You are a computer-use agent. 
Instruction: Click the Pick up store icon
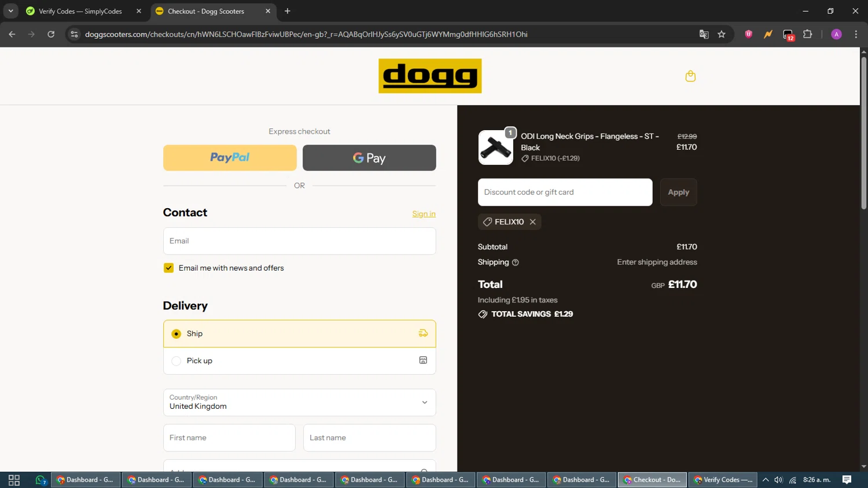click(423, 360)
